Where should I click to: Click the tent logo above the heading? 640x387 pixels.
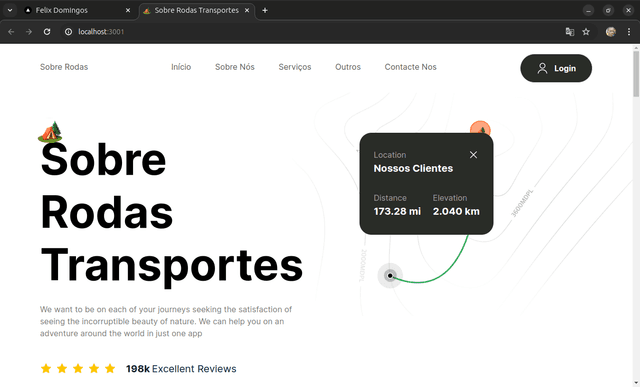click(50, 132)
